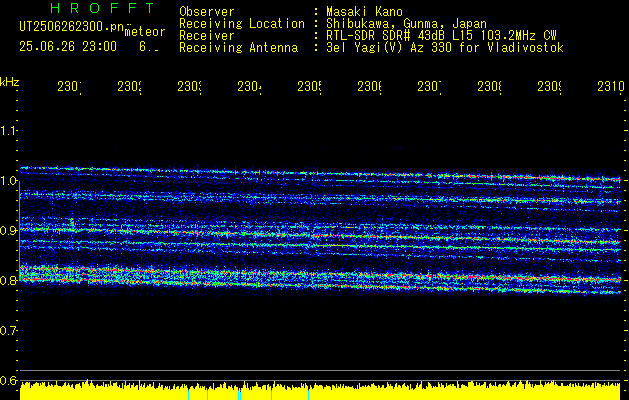Click the 0.8 frequency axis label
This screenshot has height=400, width=629.
click(x=8, y=280)
